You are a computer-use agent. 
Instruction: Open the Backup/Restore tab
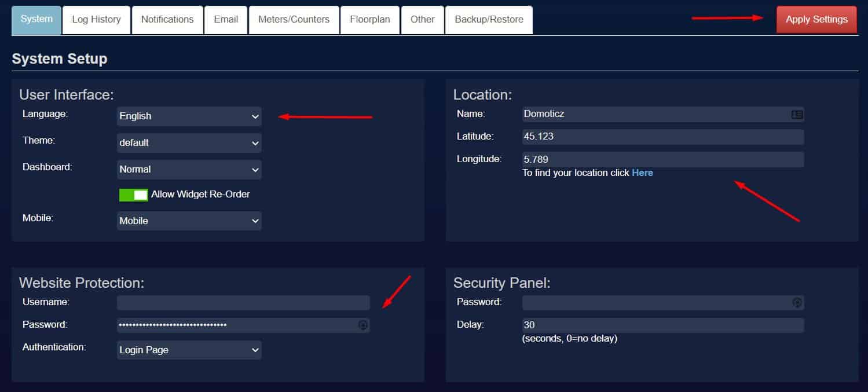[489, 19]
